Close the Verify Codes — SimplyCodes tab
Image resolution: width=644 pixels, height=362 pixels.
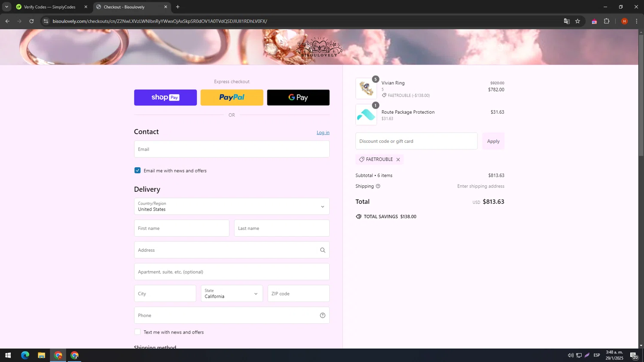86,7
